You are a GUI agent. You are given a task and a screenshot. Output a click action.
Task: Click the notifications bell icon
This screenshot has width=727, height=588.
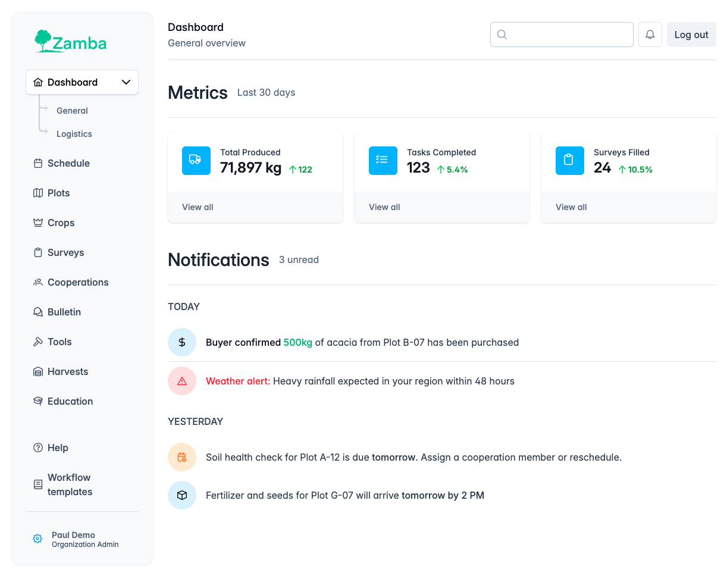[x=650, y=34]
